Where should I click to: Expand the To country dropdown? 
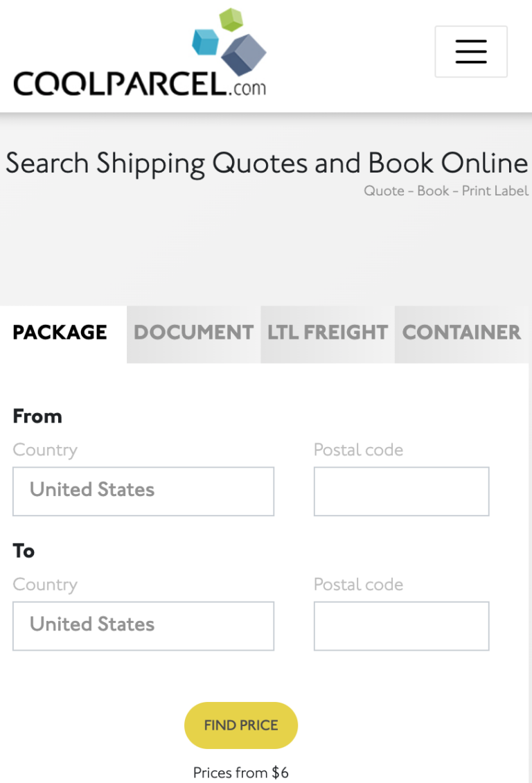(x=143, y=625)
